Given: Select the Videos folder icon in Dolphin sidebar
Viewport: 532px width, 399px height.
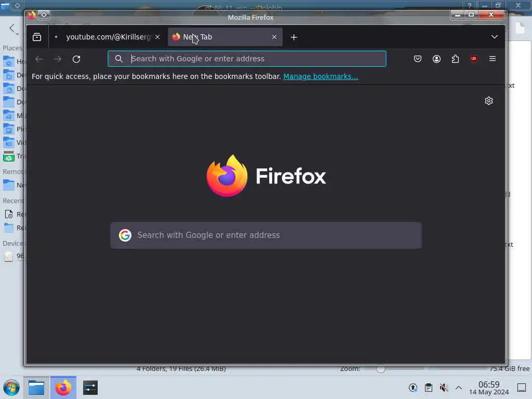Looking at the screenshot, I should pos(8,142).
